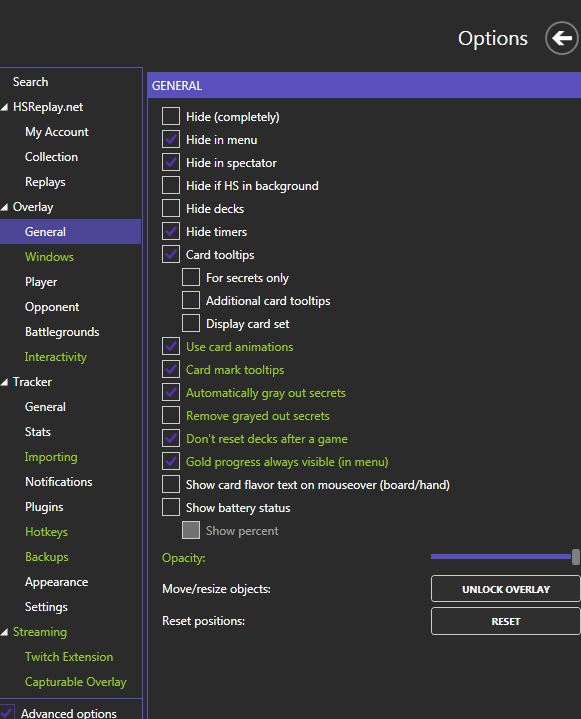This screenshot has width=581, height=719.
Task: Toggle Advanced options checkbox
Action: [7, 712]
